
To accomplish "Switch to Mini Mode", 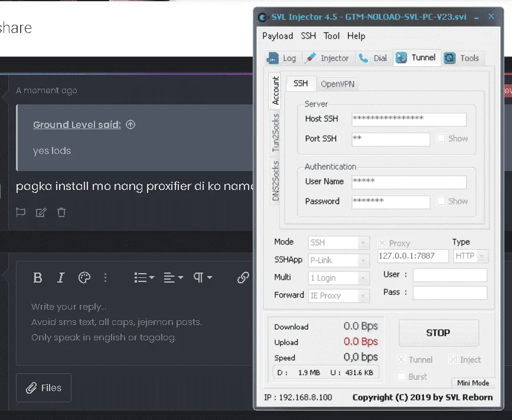I will 473,383.
